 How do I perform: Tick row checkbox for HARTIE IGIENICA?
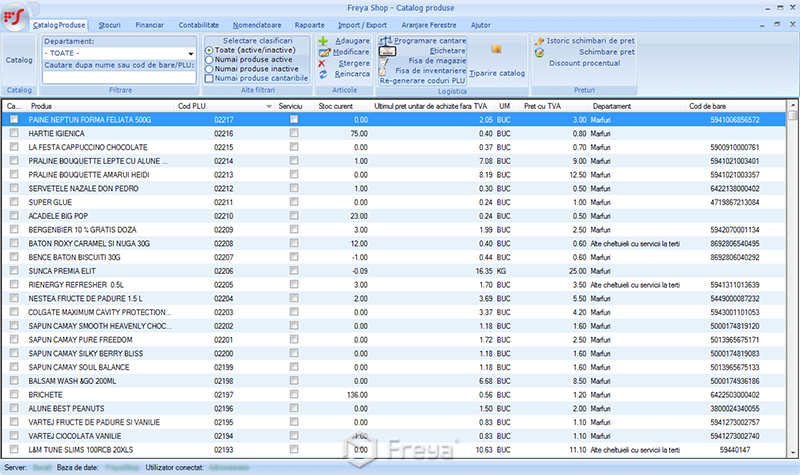click(14, 133)
